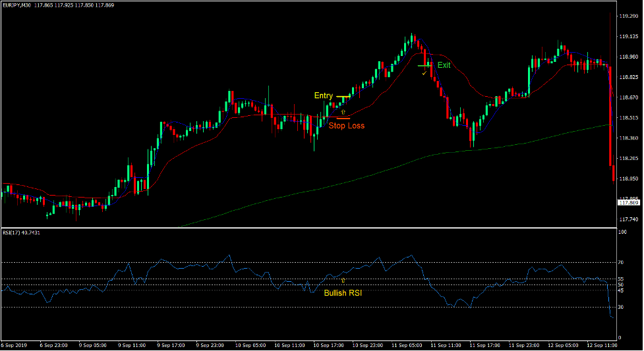Screen dimensions: 644x351
Task: Select the orange Stop Loss line marker
Action: click(343, 118)
